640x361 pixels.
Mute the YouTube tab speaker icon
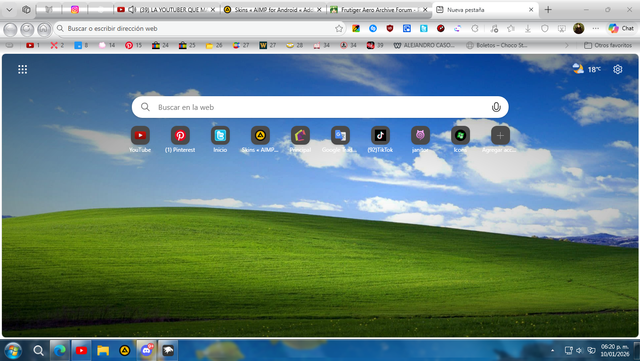point(131,9)
